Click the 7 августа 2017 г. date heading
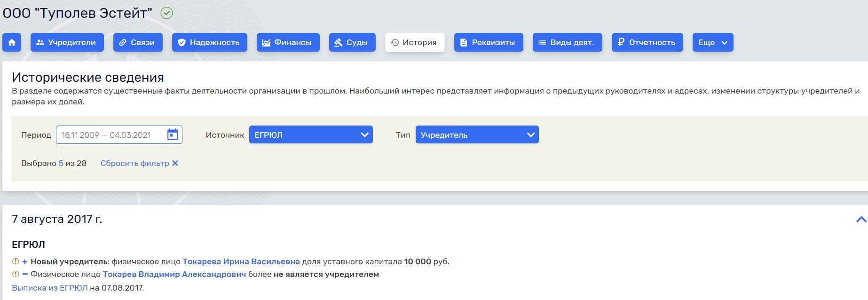 57,219
